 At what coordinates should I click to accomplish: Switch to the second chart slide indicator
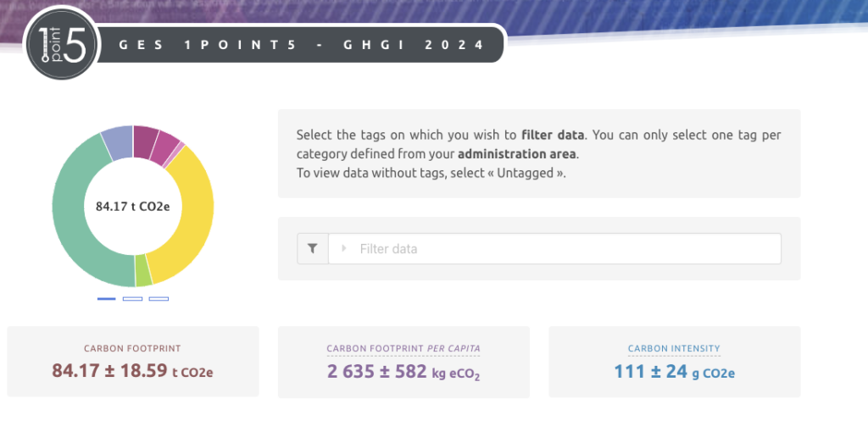pos(132,298)
